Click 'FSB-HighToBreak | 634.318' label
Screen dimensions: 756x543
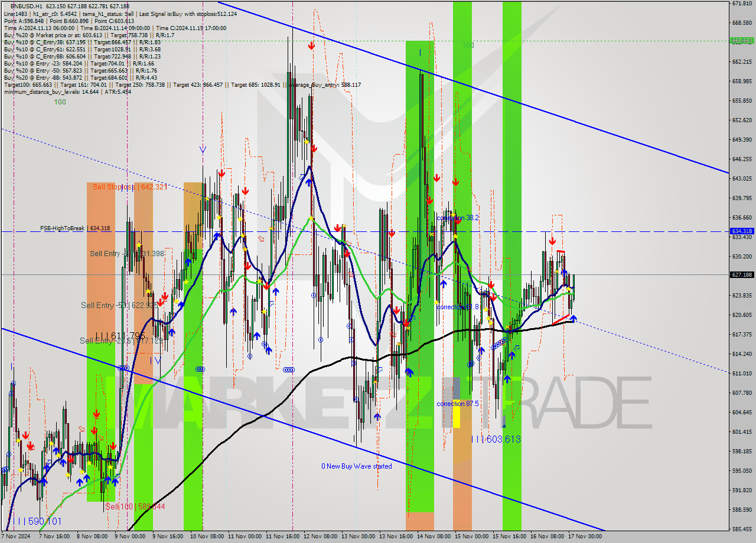click(x=75, y=228)
